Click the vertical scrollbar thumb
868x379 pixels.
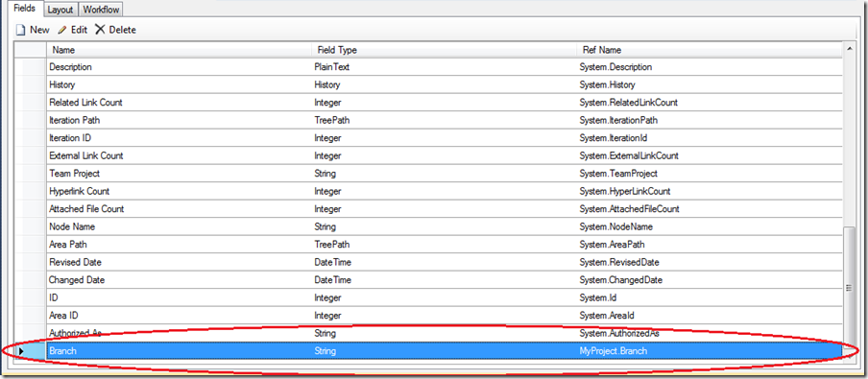click(x=849, y=288)
